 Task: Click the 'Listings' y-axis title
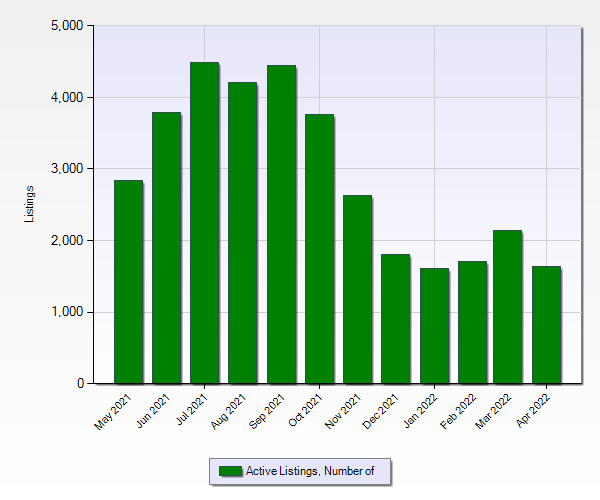(x=29, y=204)
